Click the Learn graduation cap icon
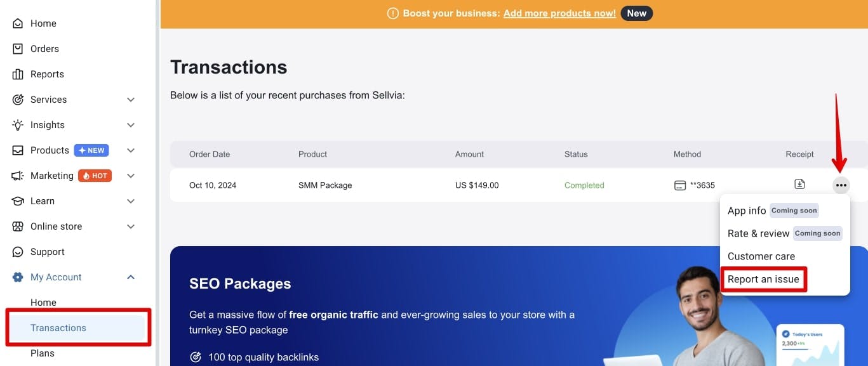Image resolution: width=868 pixels, height=366 pixels. (x=18, y=201)
